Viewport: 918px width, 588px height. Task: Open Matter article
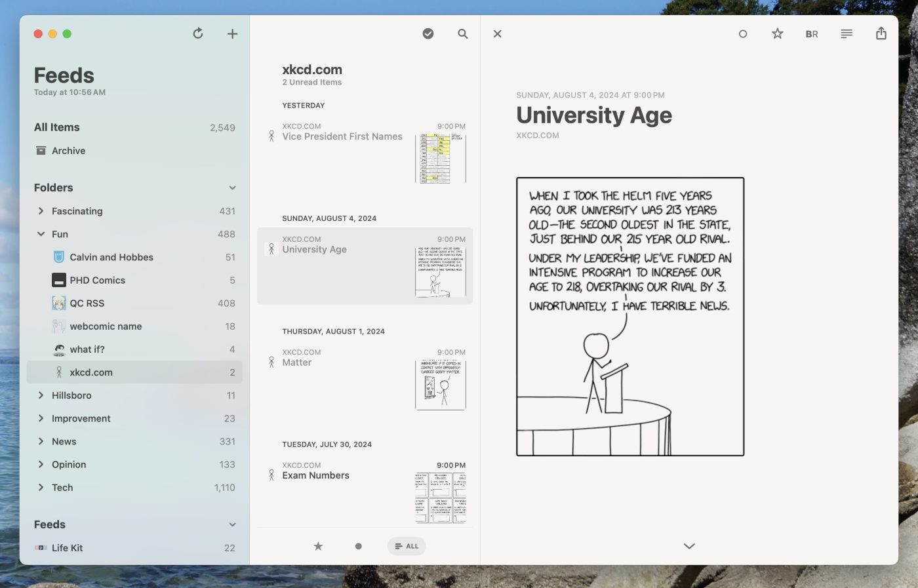click(x=365, y=379)
